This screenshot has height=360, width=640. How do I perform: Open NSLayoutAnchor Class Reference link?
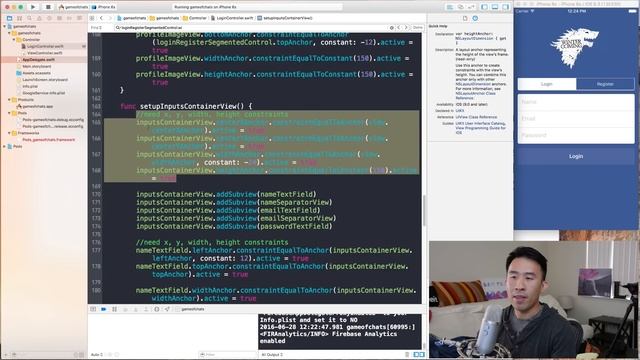476,96
